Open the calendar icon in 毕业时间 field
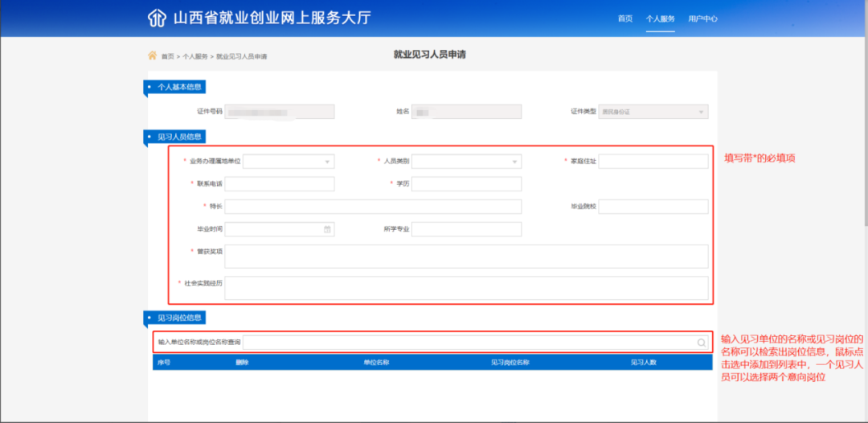 coord(327,229)
